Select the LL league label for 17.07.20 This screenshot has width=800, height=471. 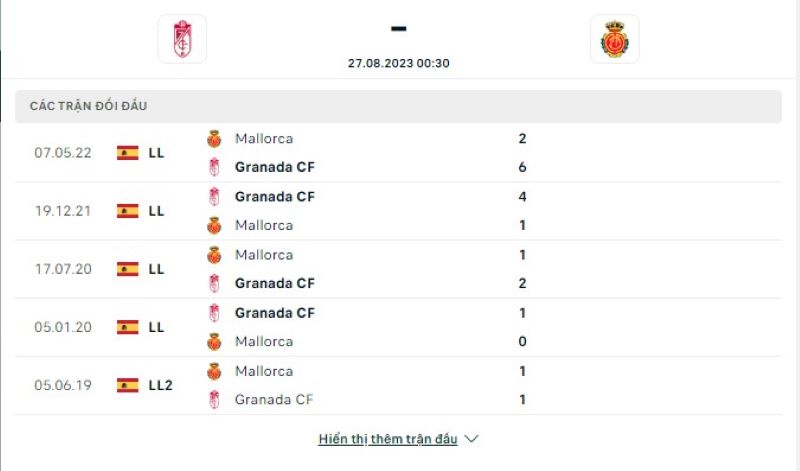(156, 269)
